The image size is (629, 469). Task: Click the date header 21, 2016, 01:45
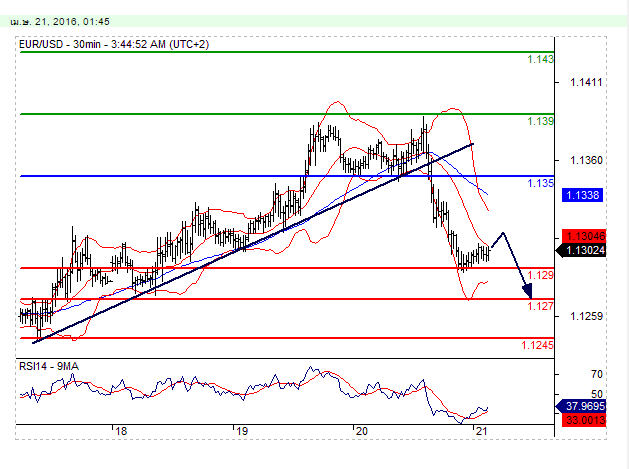tap(60, 22)
